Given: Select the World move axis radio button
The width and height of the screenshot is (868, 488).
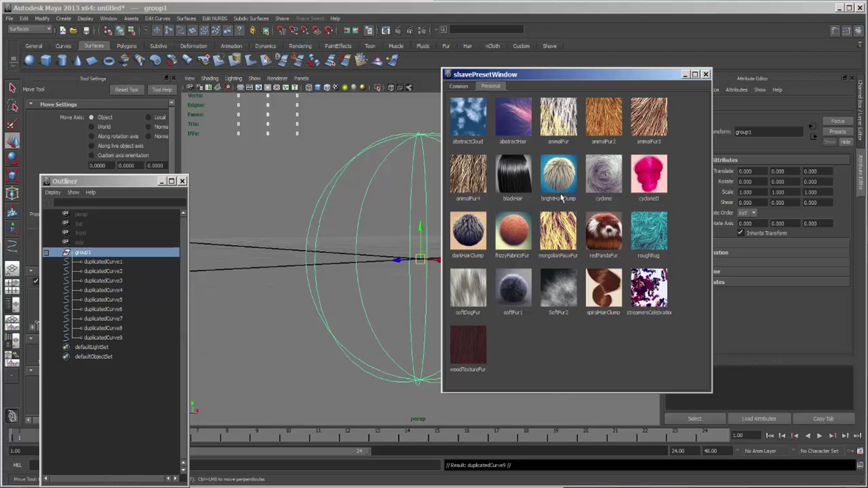Looking at the screenshot, I should click(92, 127).
